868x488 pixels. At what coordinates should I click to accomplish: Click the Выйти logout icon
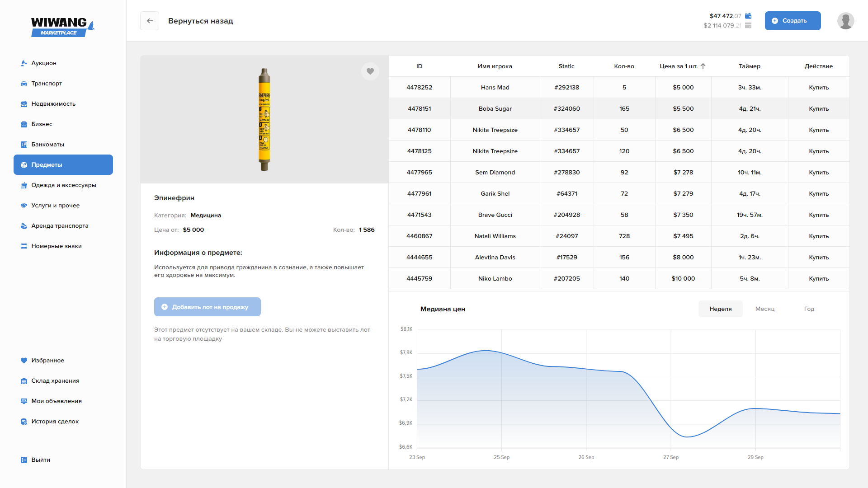(x=24, y=460)
